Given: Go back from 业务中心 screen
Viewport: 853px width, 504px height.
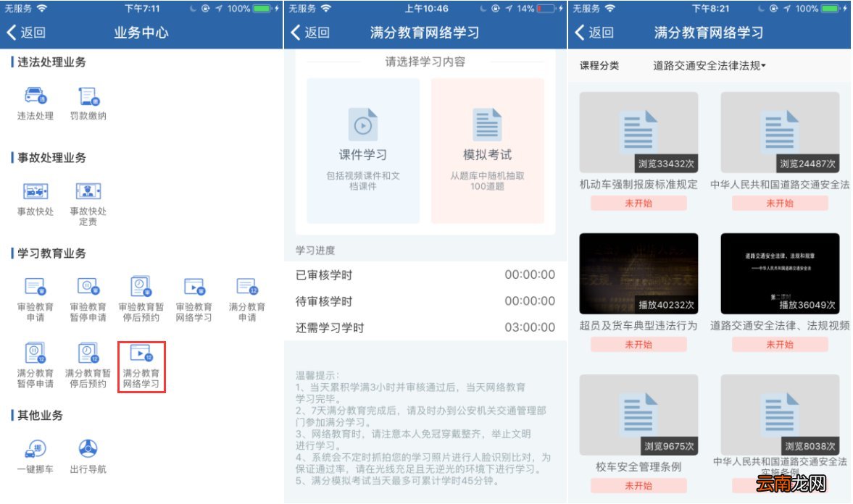Looking at the screenshot, I should [x=25, y=33].
